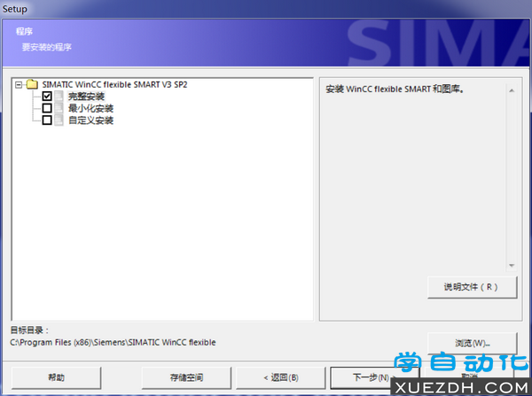Viewport: 532px width, 396px height.
Task: Open the 存储空间 disk space button
Action: coord(186,377)
